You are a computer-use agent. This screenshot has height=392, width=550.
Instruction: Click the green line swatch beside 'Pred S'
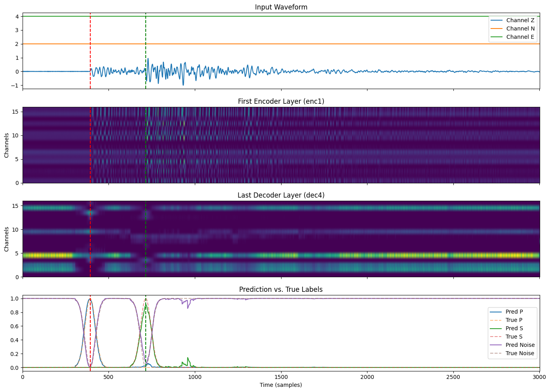tap(496, 328)
